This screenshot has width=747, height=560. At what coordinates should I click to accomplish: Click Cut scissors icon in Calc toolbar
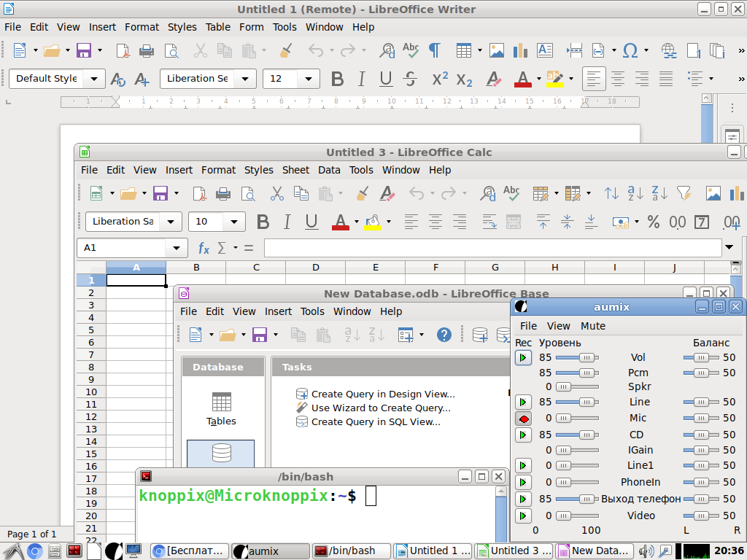[x=276, y=193]
